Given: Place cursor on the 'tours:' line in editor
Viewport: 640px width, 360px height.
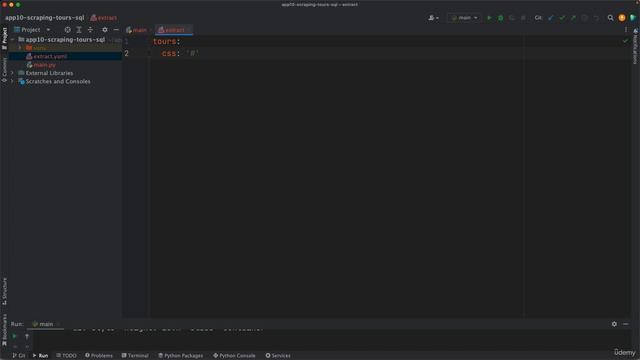Looking at the screenshot, I should [x=167, y=41].
